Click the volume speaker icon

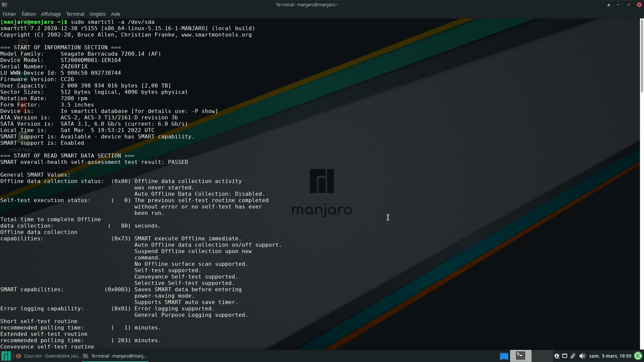coord(582,356)
